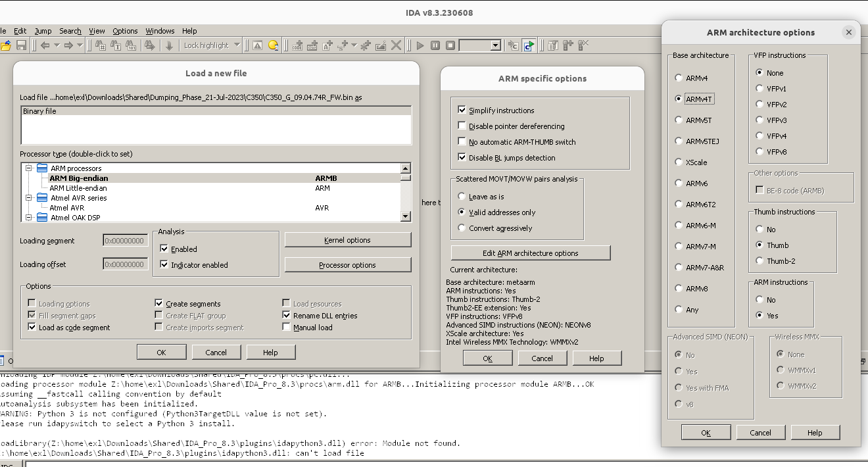Jump forward with the right arrow icon
868x467 pixels.
coord(68,45)
